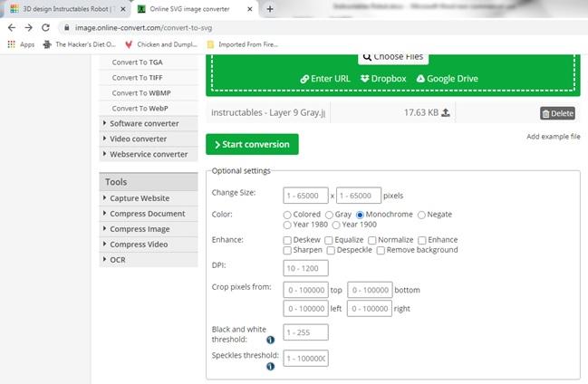Expand the Compress Video tool
Viewport: 588px width, 384px height.
tap(149, 245)
